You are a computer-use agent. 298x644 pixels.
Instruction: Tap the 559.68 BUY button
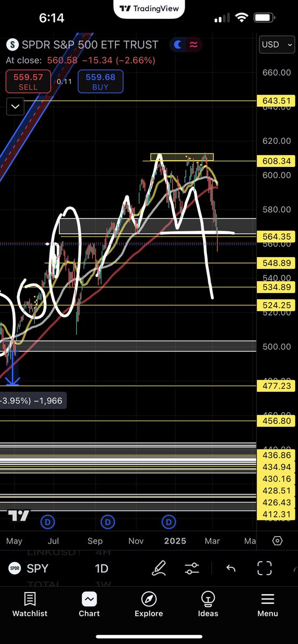point(100,81)
